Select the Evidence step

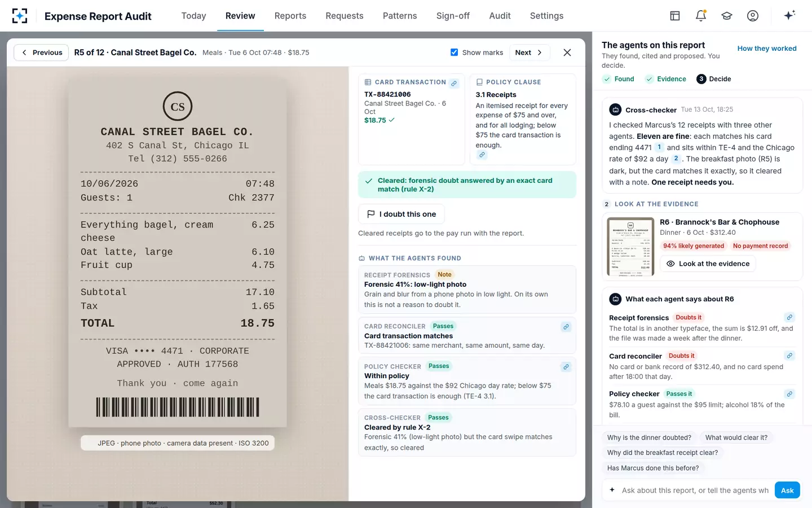(665, 79)
